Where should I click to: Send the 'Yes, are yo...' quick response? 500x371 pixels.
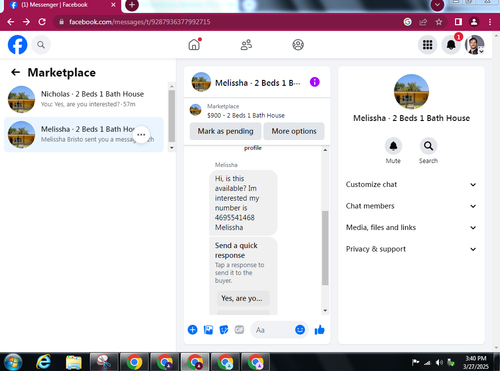pos(243,298)
